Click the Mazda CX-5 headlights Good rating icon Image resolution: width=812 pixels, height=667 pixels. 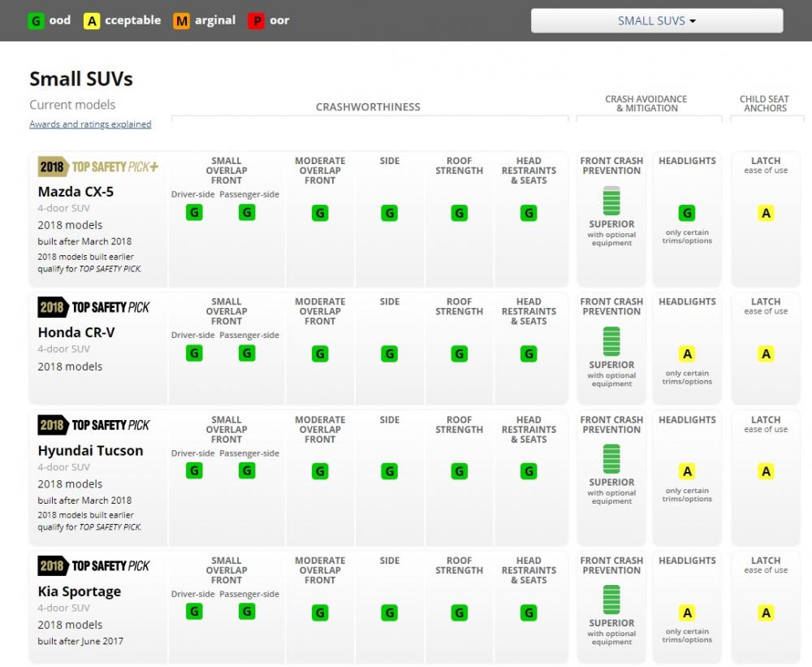[x=687, y=213]
